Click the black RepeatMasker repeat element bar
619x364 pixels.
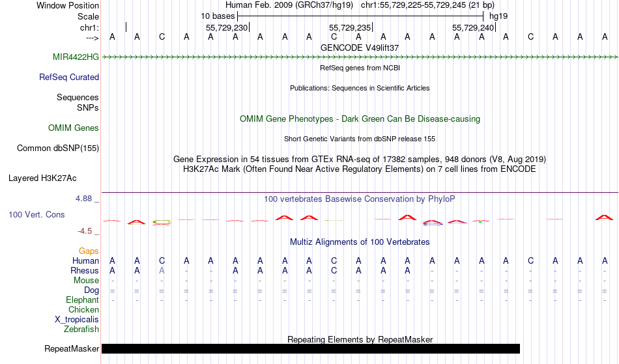point(311,348)
